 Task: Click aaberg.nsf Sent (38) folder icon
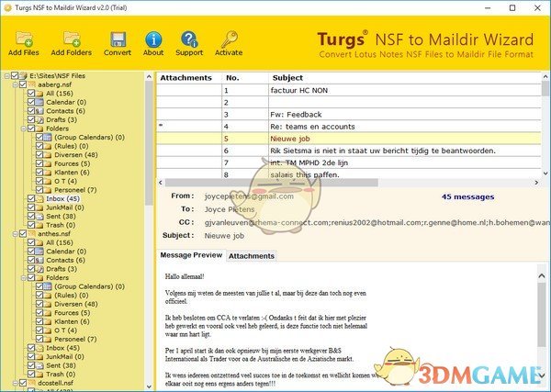(x=39, y=217)
